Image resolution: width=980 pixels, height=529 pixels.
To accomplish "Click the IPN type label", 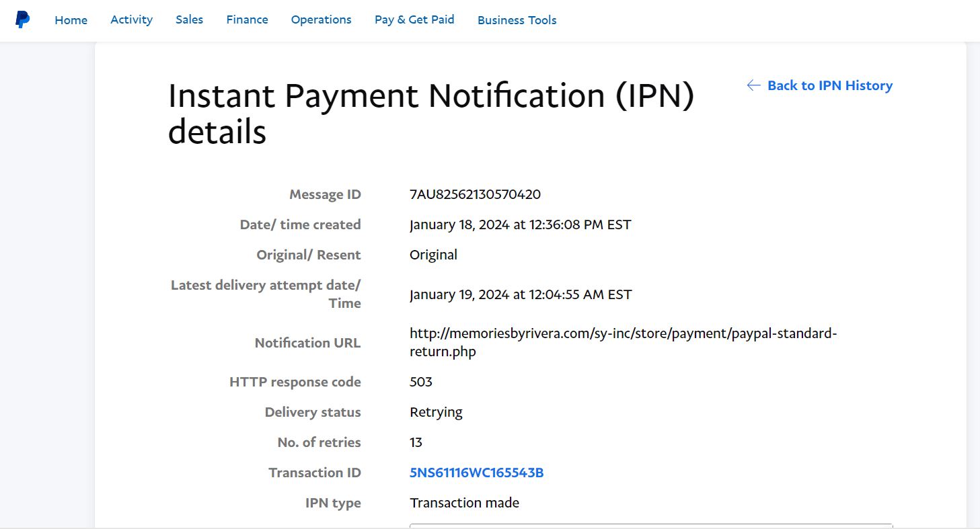I will [x=334, y=503].
